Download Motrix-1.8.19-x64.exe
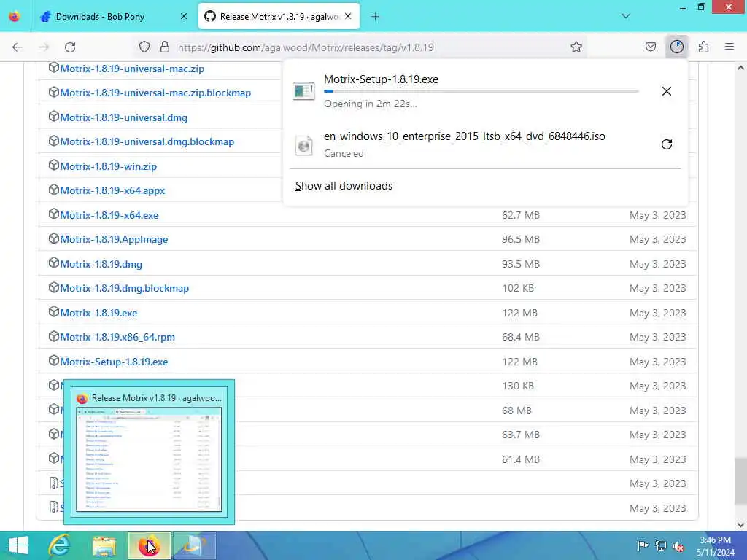The height and width of the screenshot is (560, 747). click(x=109, y=215)
